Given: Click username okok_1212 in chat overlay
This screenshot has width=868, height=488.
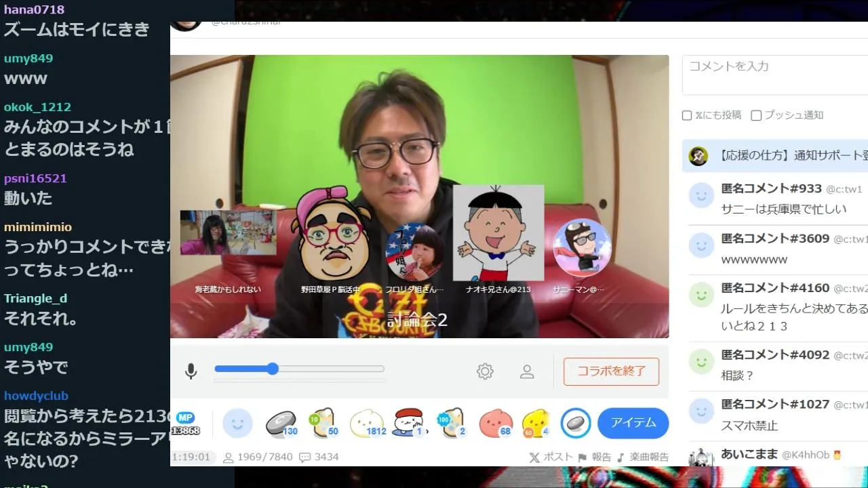Looking at the screenshot, I should (x=37, y=107).
